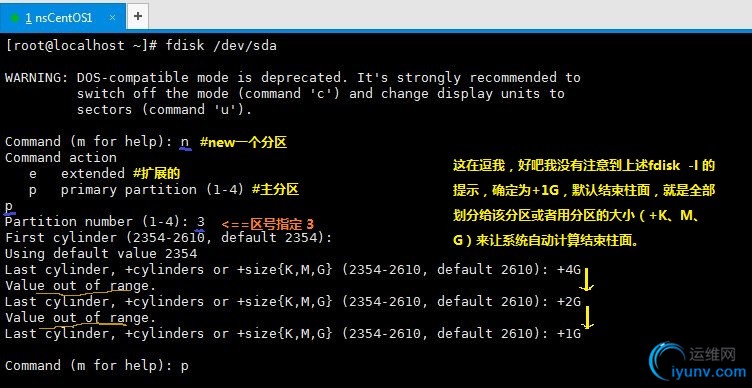Click the first 'Value out of range.' message
The height and width of the screenshot is (388, 752).
point(81,286)
